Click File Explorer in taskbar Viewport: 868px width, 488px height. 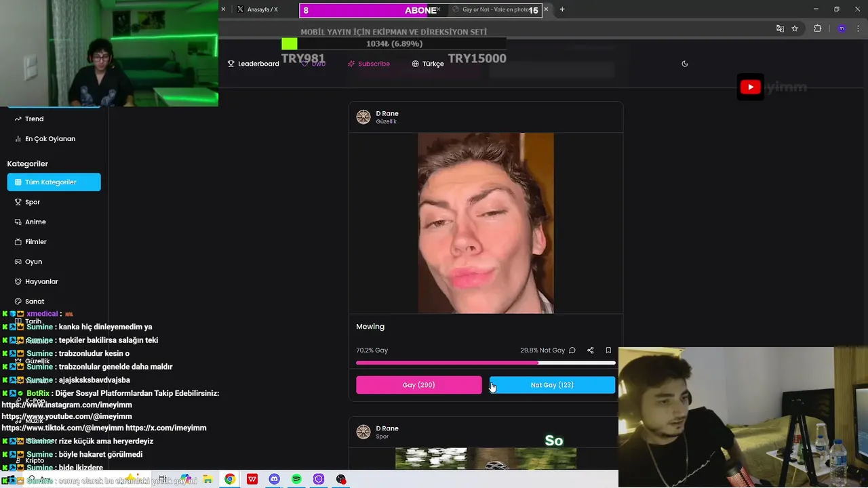pyautogui.click(x=208, y=479)
